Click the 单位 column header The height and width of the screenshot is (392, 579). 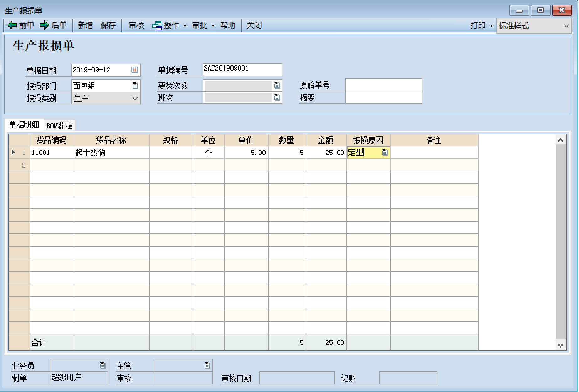(208, 140)
